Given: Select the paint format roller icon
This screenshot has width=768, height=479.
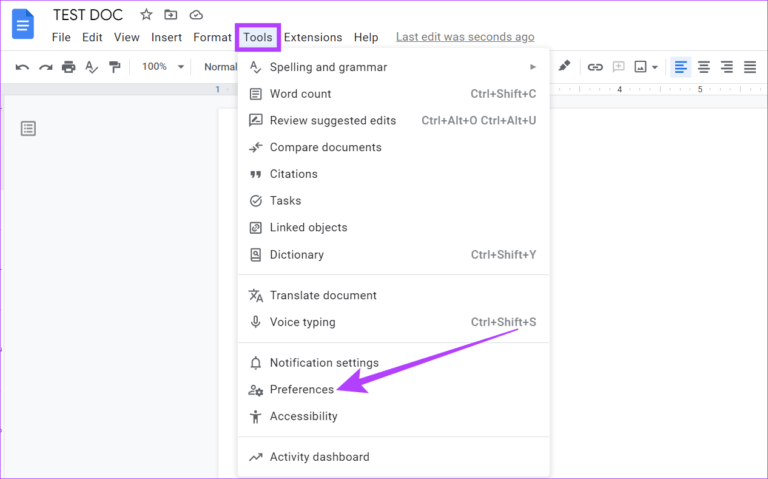Looking at the screenshot, I should coord(115,67).
